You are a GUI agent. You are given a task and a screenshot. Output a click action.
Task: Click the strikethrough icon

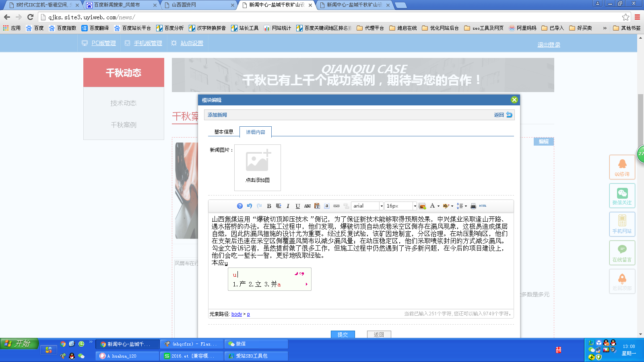tap(307, 206)
